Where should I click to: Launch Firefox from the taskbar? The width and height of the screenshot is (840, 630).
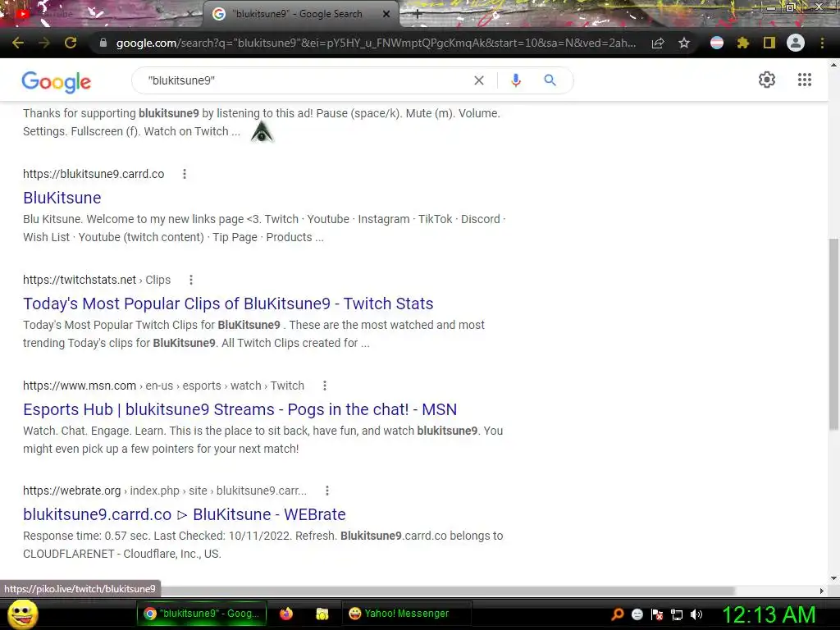[x=286, y=614]
